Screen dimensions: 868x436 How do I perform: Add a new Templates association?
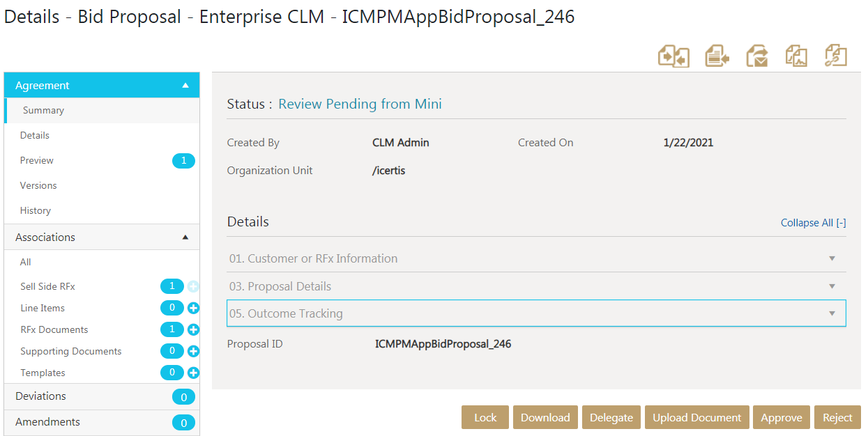point(194,373)
